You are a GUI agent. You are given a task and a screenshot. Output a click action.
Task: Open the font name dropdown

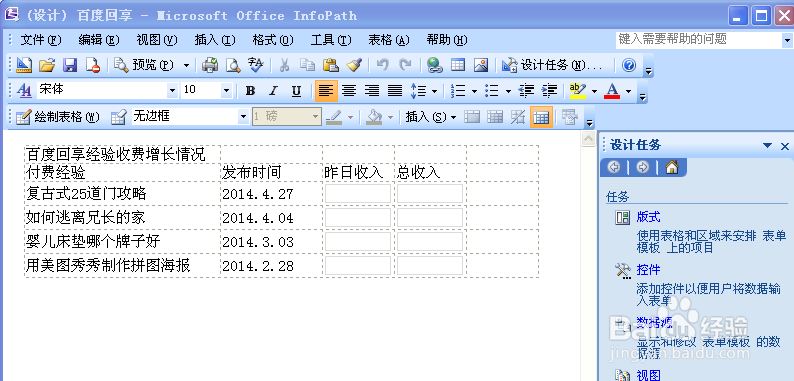click(x=173, y=91)
